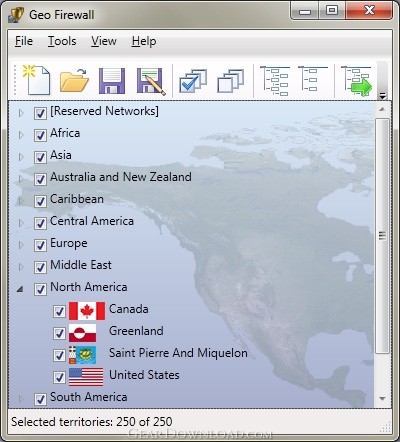Select the United States row label
This screenshot has width=400, height=442.
(x=144, y=375)
